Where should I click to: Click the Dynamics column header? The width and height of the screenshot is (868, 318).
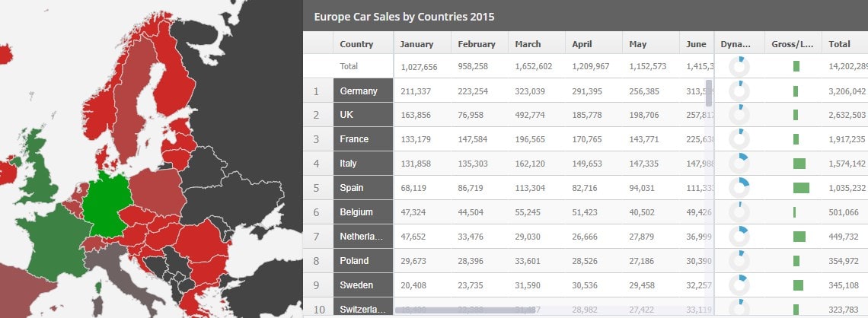[x=739, y=44]
